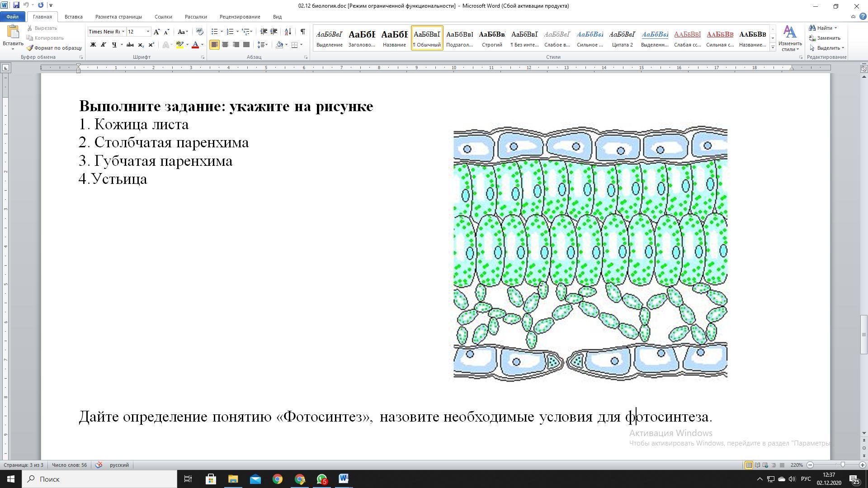Screen dimensions: 868x488
Task: Click the Increase Indent icon
Action: (274, 32)
